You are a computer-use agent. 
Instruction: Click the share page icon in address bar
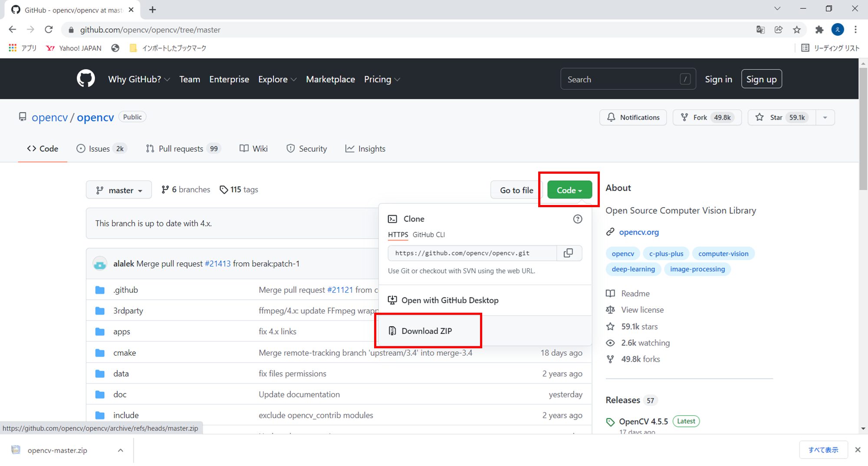click(x=779, y=30)
